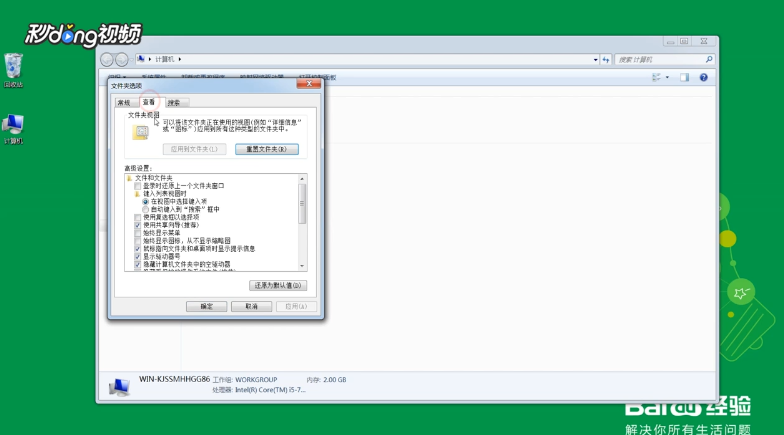This screenshot has height=435, width=784.
Task: Click the 应用(A) button
Action: (296, 306)
